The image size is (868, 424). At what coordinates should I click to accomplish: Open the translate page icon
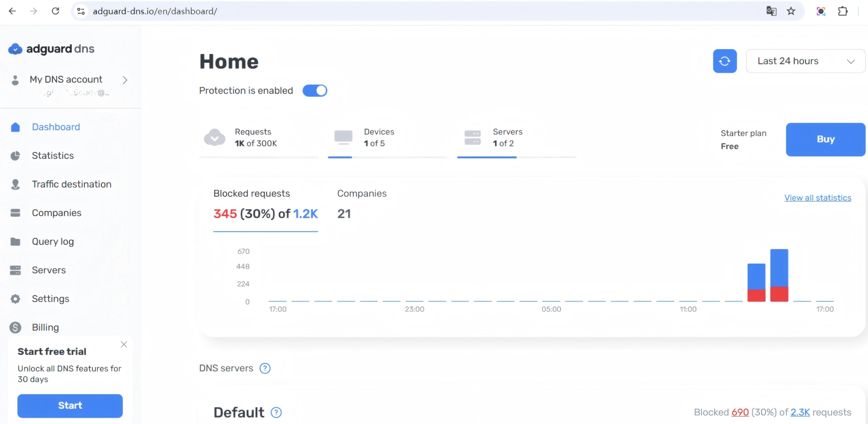tap(771, 11)
